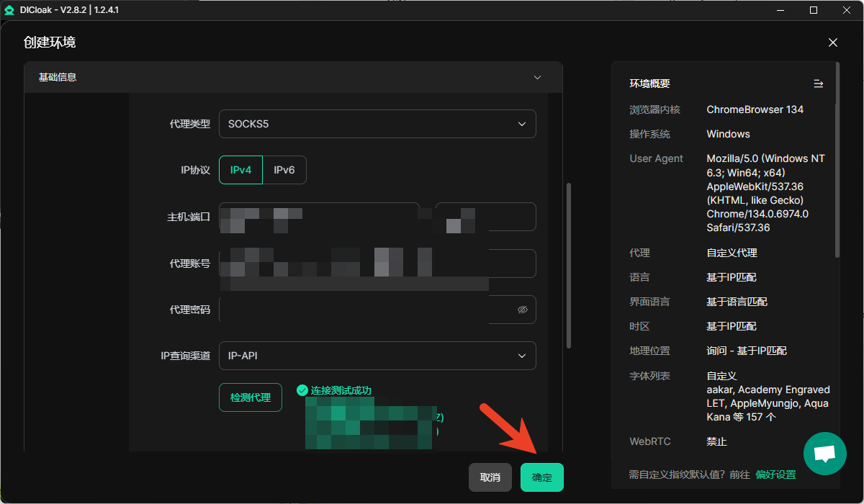864x504 pixels.
Task: Collapse the 基础信息 section chevron
Action: (x=537, y=77)
